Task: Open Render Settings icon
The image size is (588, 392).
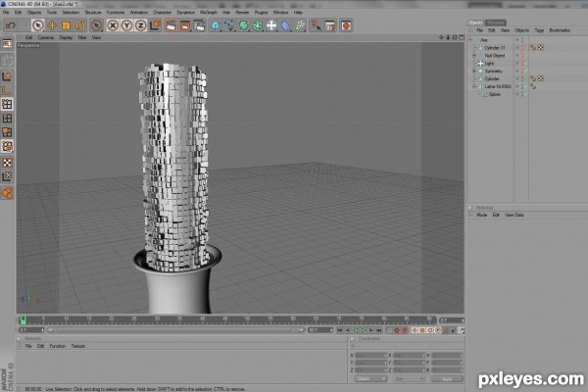Action: (x=199, y=25)
